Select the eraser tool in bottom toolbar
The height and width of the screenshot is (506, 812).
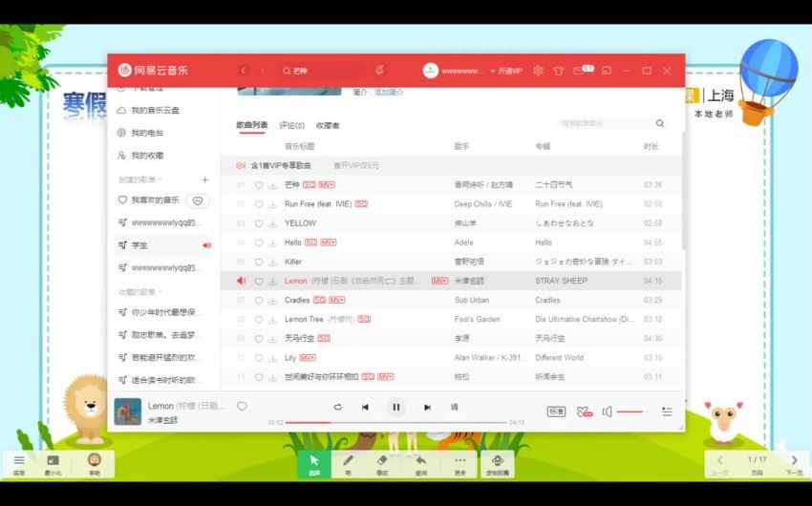tap(382, 463)
